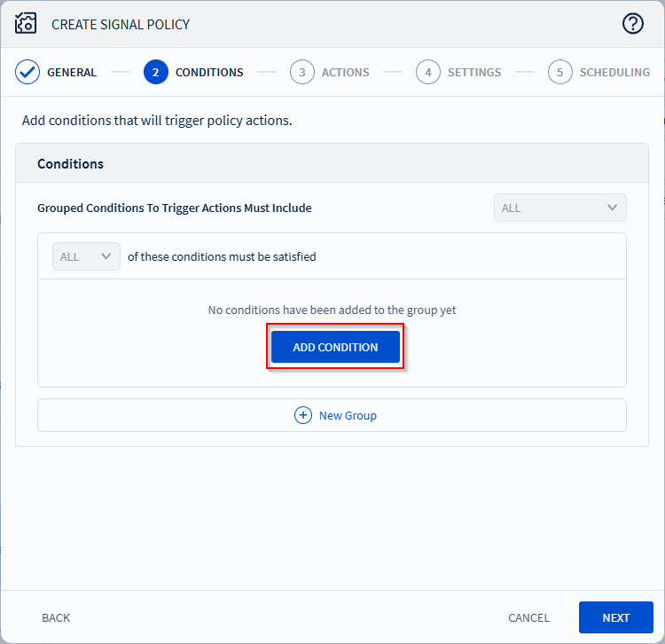
Task: Go back using the BACK button
Action: 56,617
